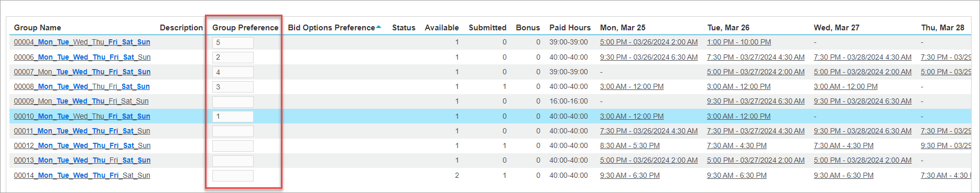Open group 00010_Mon_Tue_Wed_Thu_Fri_Sat_Sun link

82,116
